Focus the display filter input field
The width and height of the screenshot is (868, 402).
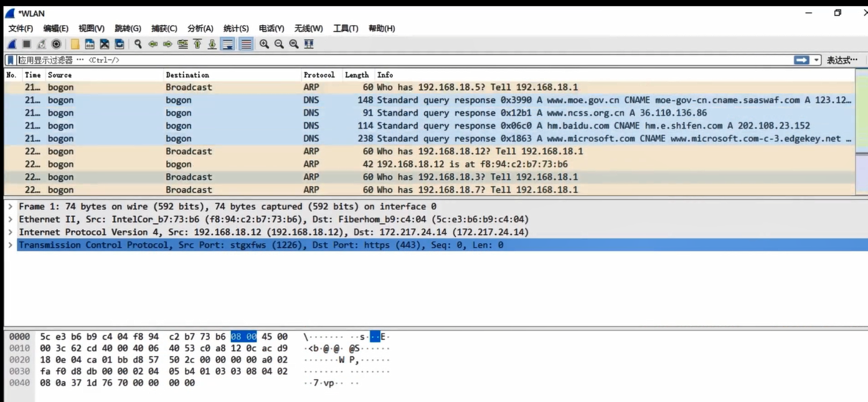[405, 60]
